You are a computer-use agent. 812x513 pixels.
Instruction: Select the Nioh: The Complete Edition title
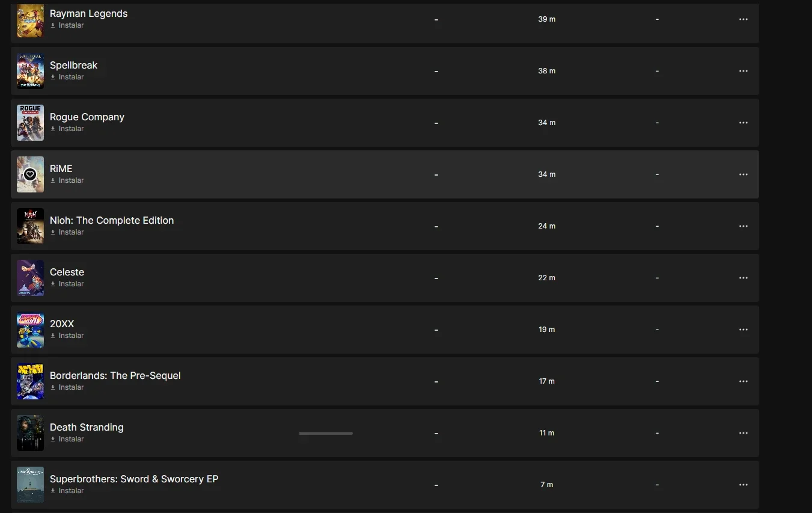[x=112, y=220]
